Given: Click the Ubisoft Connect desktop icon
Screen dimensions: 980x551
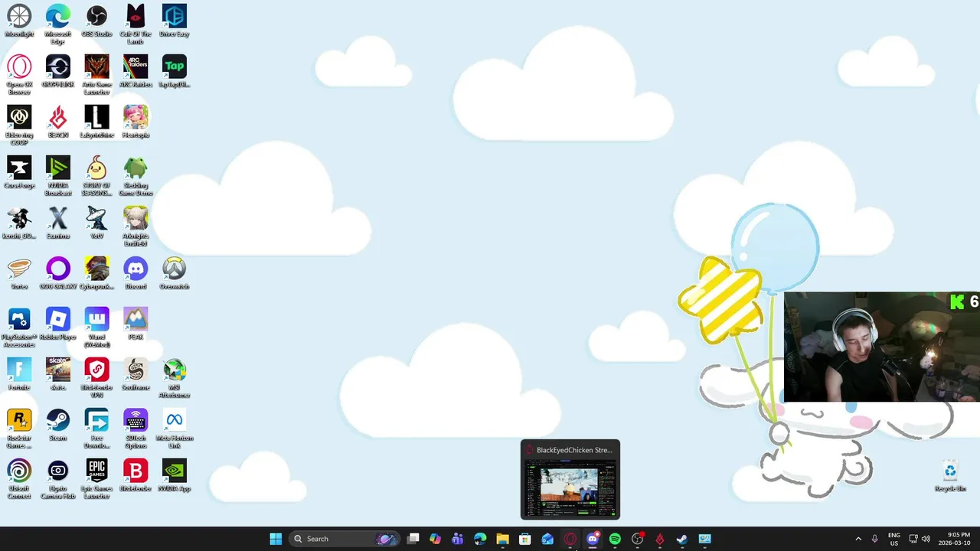Looking at the screenshot, I should pyautogui.click(x=19, y=478).
